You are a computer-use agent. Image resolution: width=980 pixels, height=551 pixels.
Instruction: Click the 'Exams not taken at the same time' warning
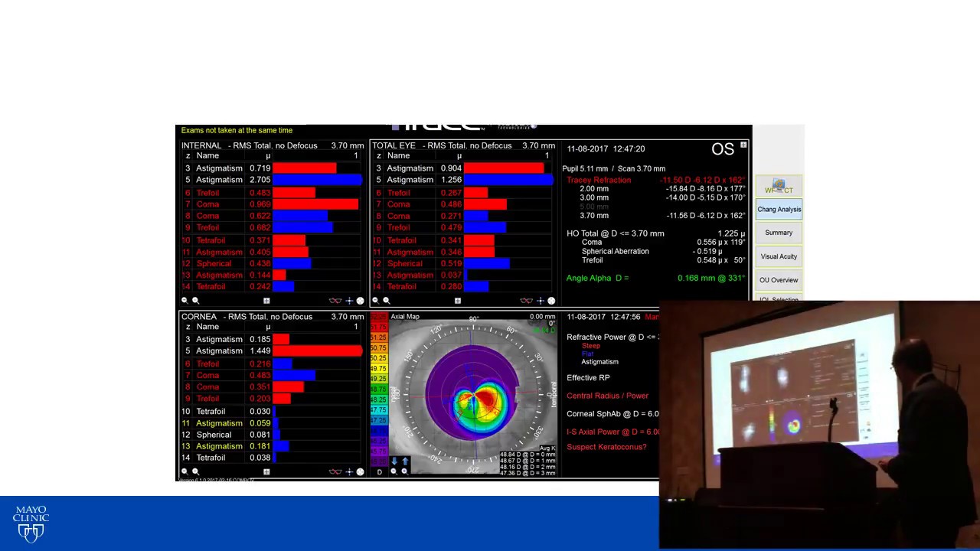pos(237,131)
